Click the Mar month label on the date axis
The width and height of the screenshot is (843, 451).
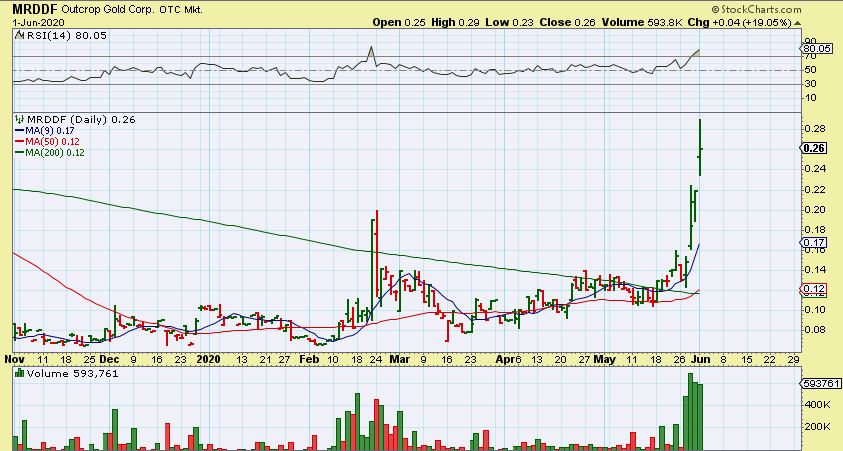click(x=400, y=359)
